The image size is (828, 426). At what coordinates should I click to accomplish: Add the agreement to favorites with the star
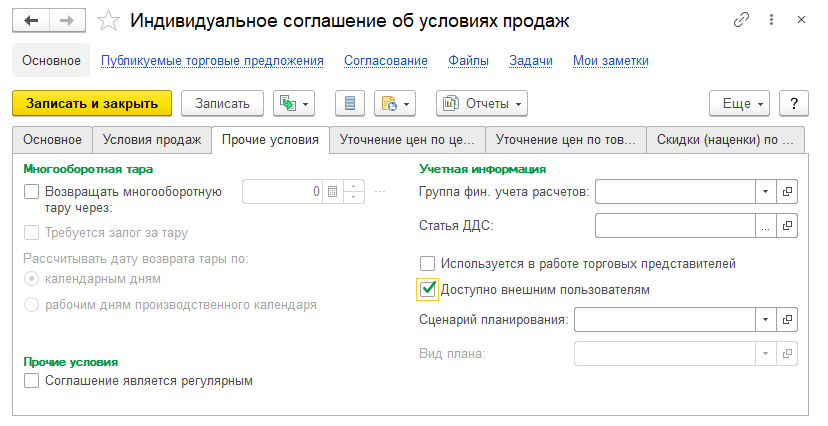[x=110, y=21]
